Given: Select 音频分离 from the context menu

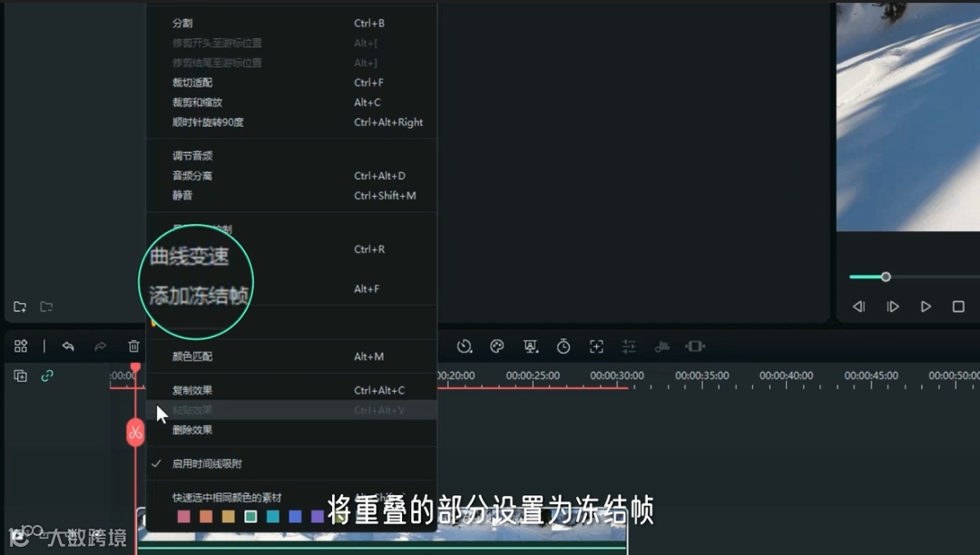Looking at the screenshot, I should [x=191, y=174].
